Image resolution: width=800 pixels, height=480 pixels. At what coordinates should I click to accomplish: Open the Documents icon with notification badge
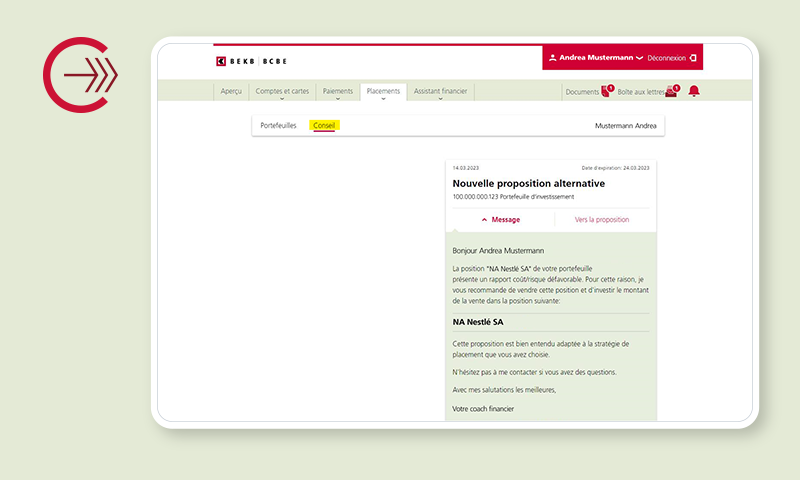coord(606,91)
